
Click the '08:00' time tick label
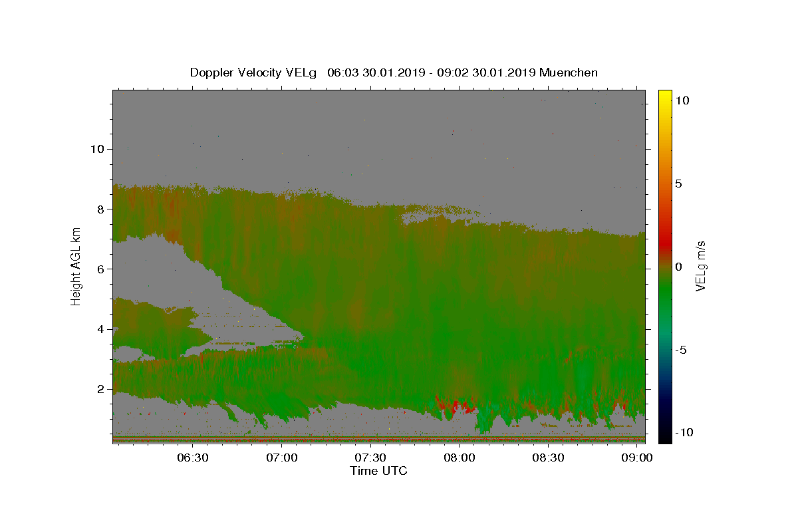click(460, 458)
